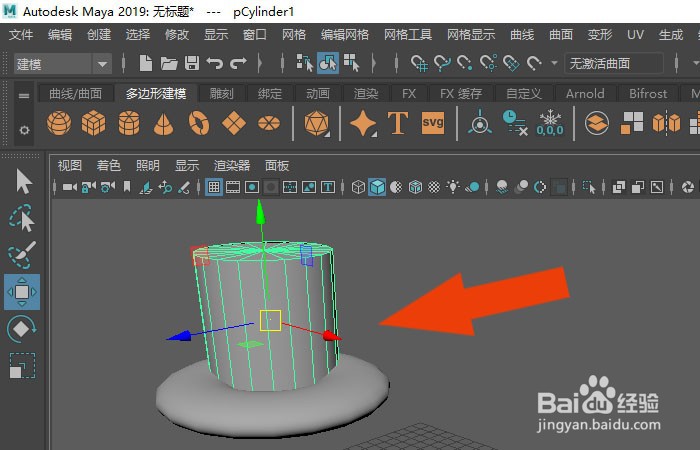Image resolution: width=700 pixels, height=450 pixels.
Task: Toggle select by hierarchy mode
Action: [x=304, y=63]
